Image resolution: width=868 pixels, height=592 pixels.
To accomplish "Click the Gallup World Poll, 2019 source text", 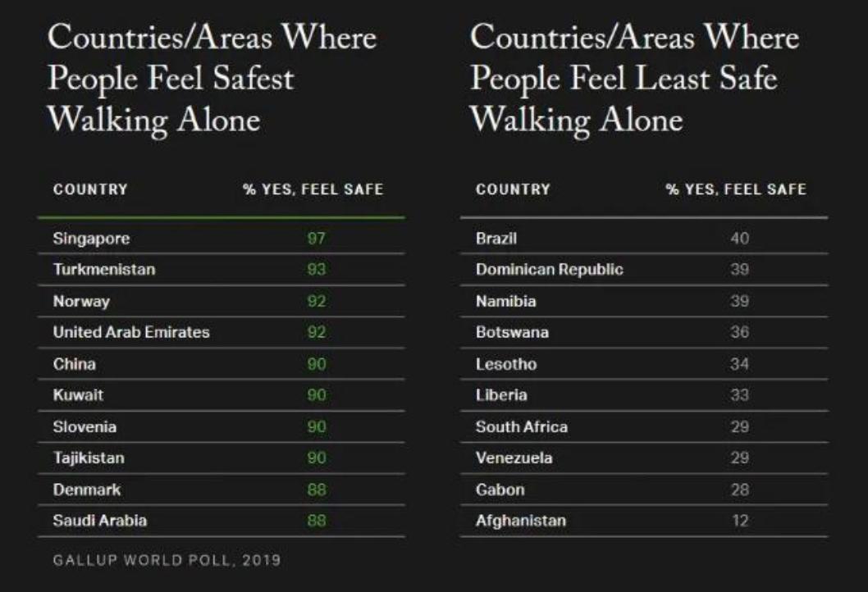I will 167,560.
